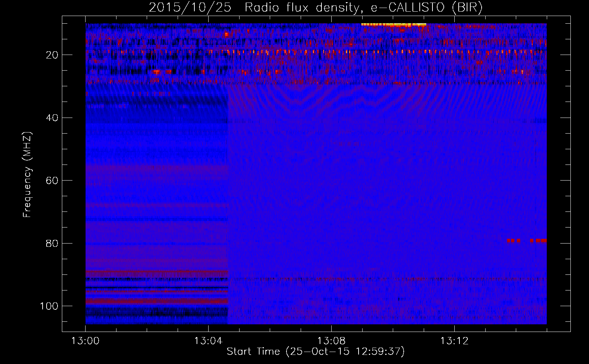Image resolution: width=589 pixels, height=364 pixels.
Task: Click the 13:04 time tick label
Action: pos(208,341)
